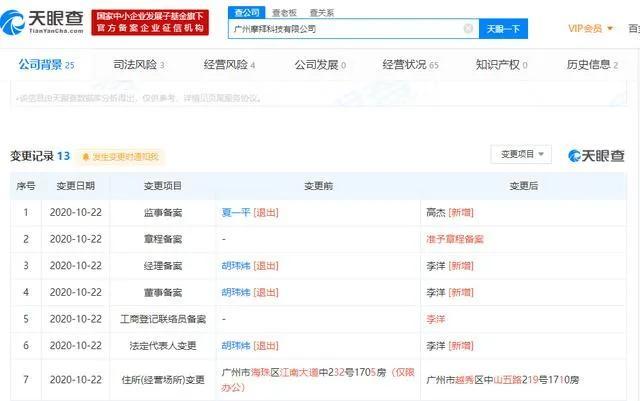This screenshot has height=401, width=640.
Task: Open 胡玮炜 link in the manager filing row
Action: click(235, 265)
